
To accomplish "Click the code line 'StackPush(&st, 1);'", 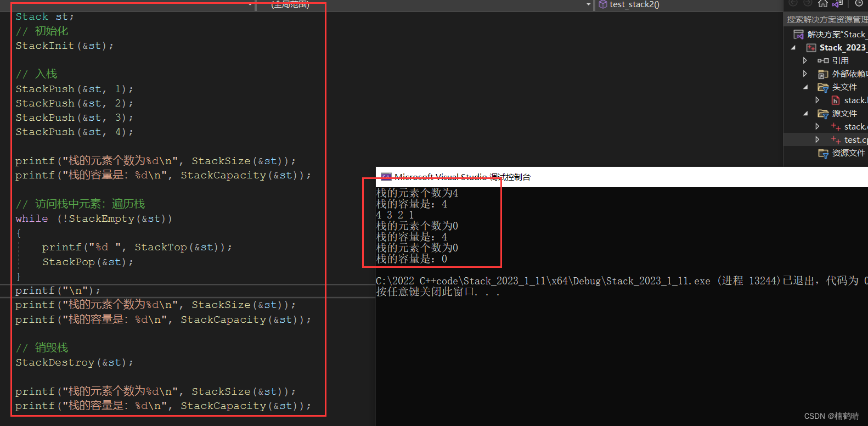I will [74, 89].
